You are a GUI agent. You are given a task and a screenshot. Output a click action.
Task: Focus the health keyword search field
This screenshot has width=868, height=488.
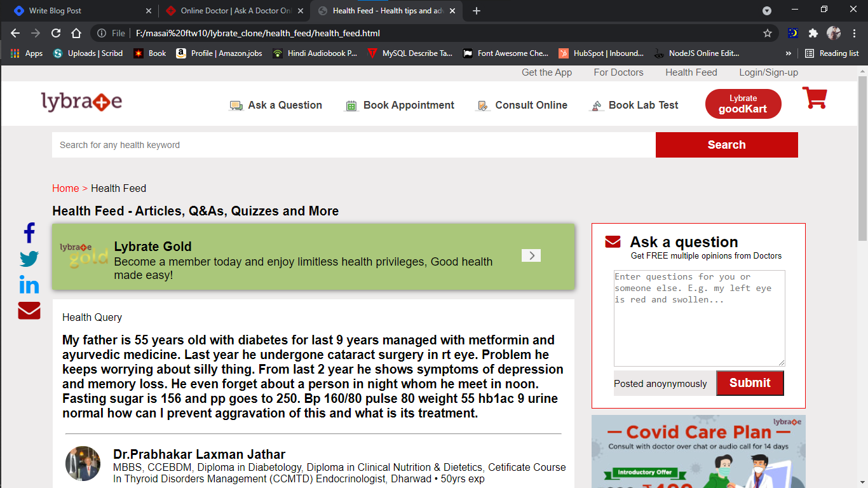354,145
